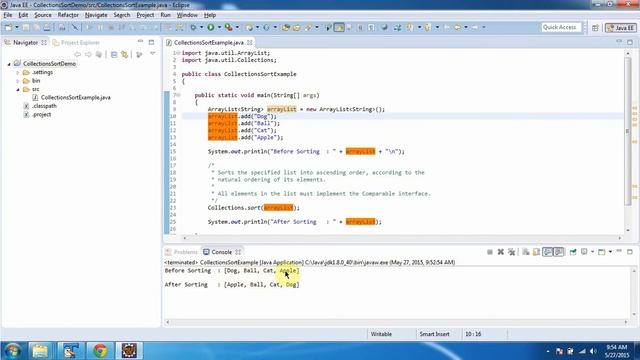Open the Navigate menu
The height and width of the screenshot is (360, 640).
[96, 15]
